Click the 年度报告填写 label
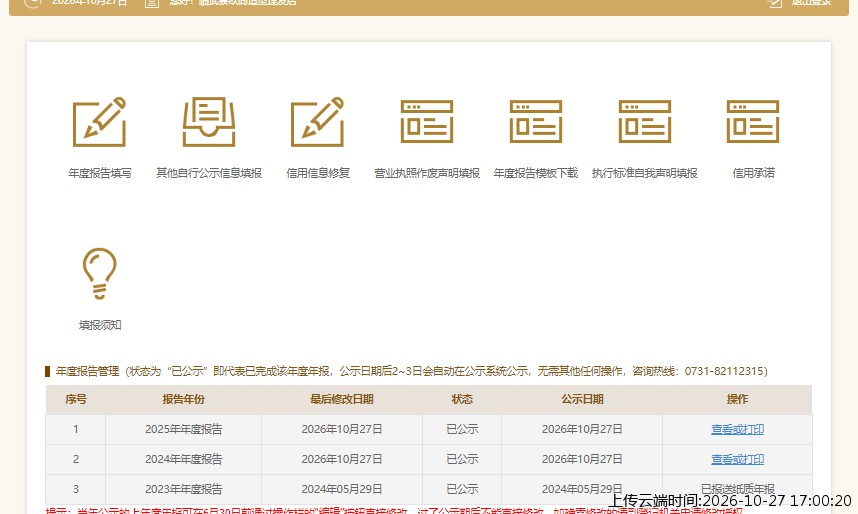The width and height of the screenshot is (858, 514). pos(100,173)
